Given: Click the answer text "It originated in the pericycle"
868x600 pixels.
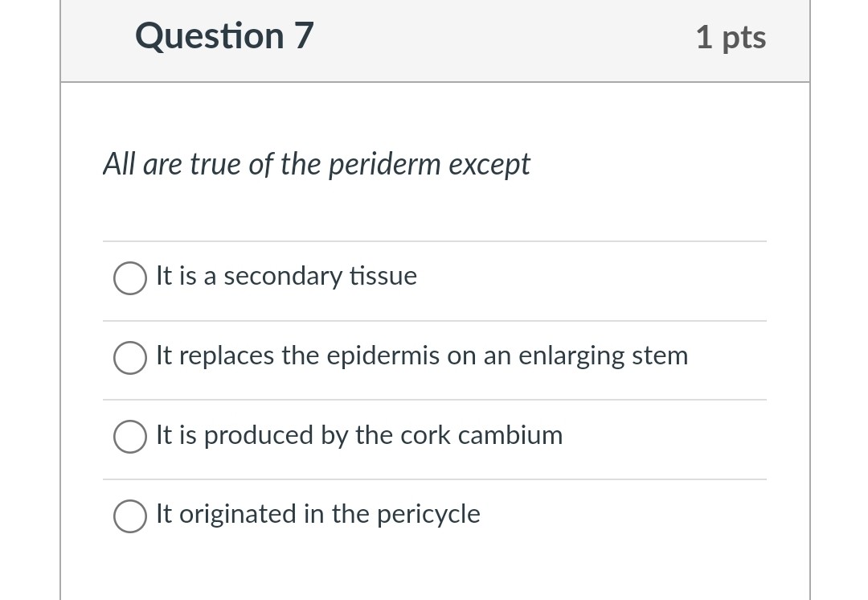Looking at the screenshot, I should click(317, 514).
